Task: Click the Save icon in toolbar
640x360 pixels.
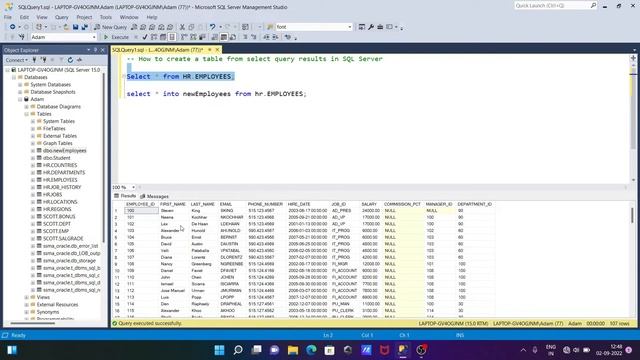Action: point(76,27)
